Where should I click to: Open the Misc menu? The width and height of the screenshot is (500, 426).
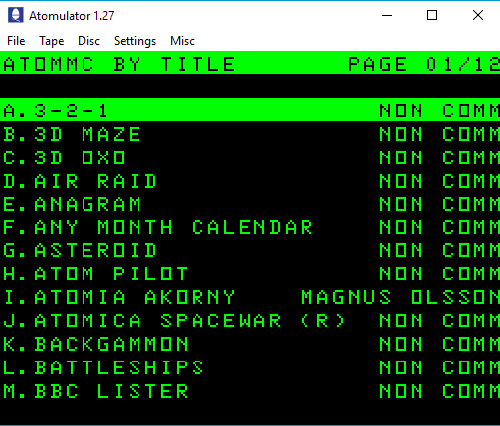coord(182,41)
